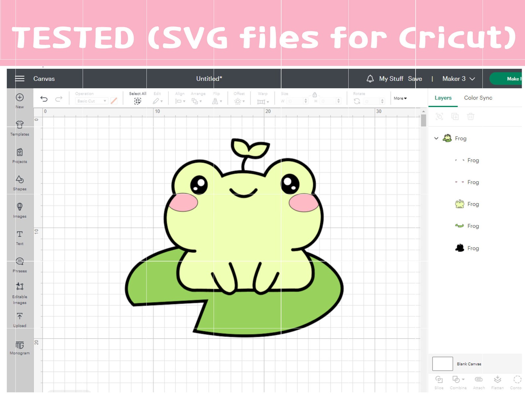Click the Attach icon
Screen dimensions: 525x420
pos(478,379)
